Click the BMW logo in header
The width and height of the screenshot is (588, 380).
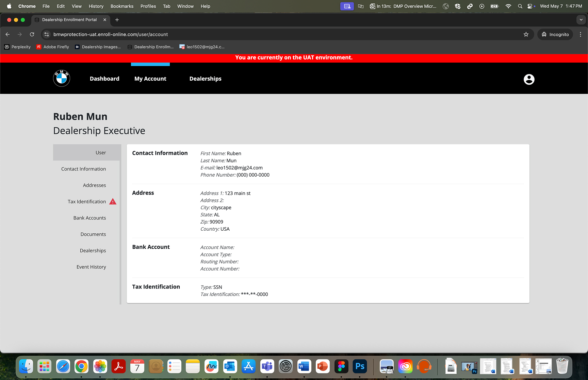click(62, 79)
